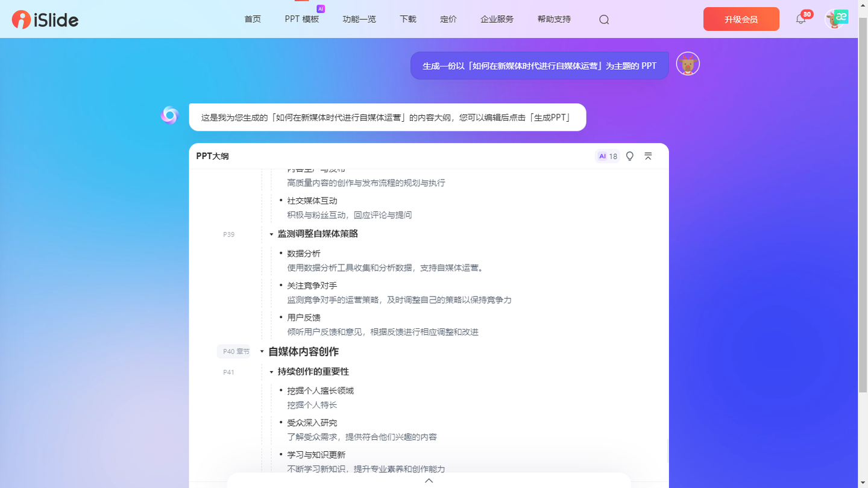Collapse the 自媒体内容创作 chapter

[261, 351]
